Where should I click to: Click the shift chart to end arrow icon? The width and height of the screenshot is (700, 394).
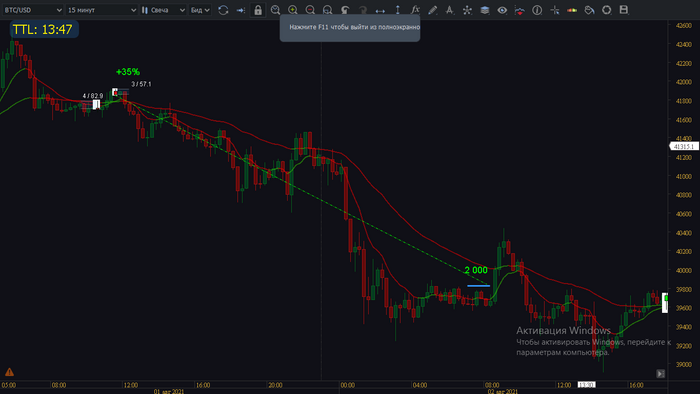241,10
